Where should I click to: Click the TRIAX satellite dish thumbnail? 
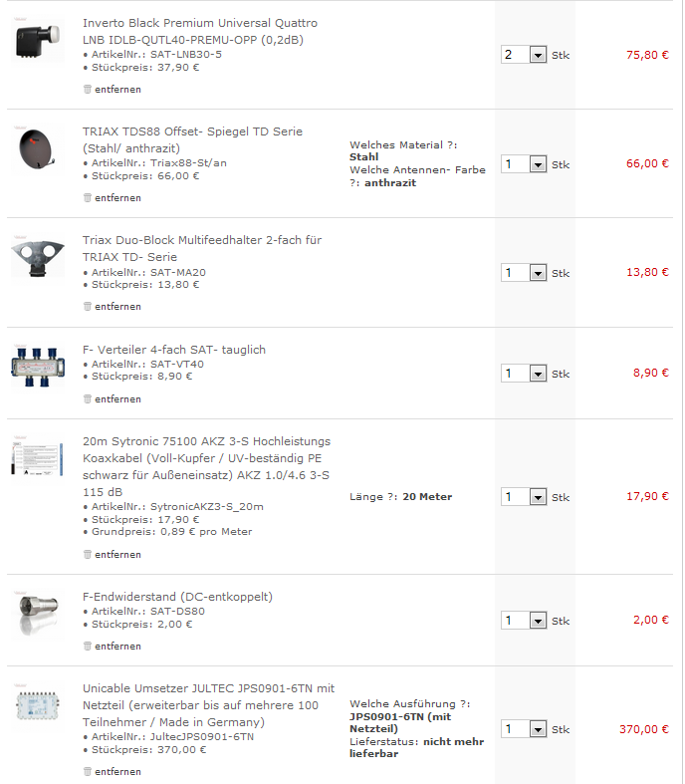pyautogui.click(x=38, y=152)
